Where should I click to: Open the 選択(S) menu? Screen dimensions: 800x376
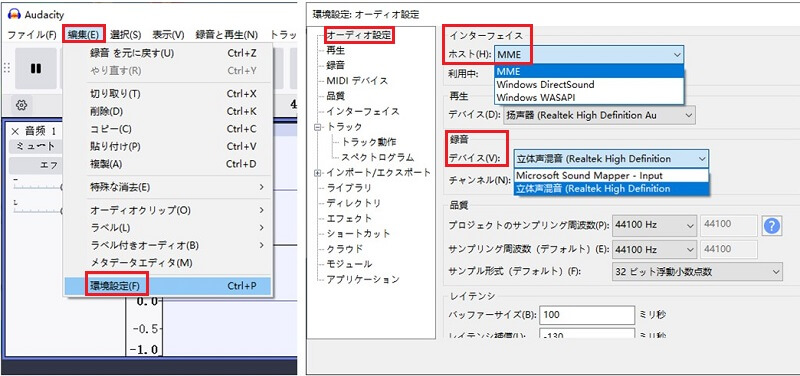coord(126,35)
